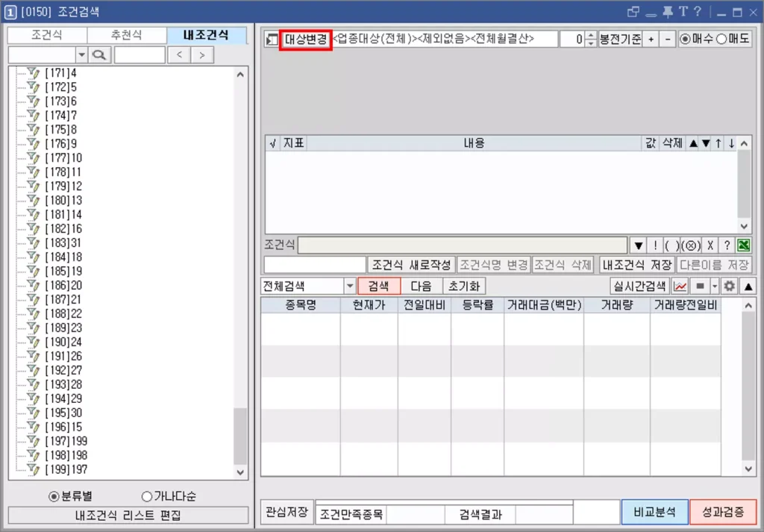The height and width of the screenshot is (532, 764).
Task: Click the 조건식 새로작성 button
Action: point(411,265)
